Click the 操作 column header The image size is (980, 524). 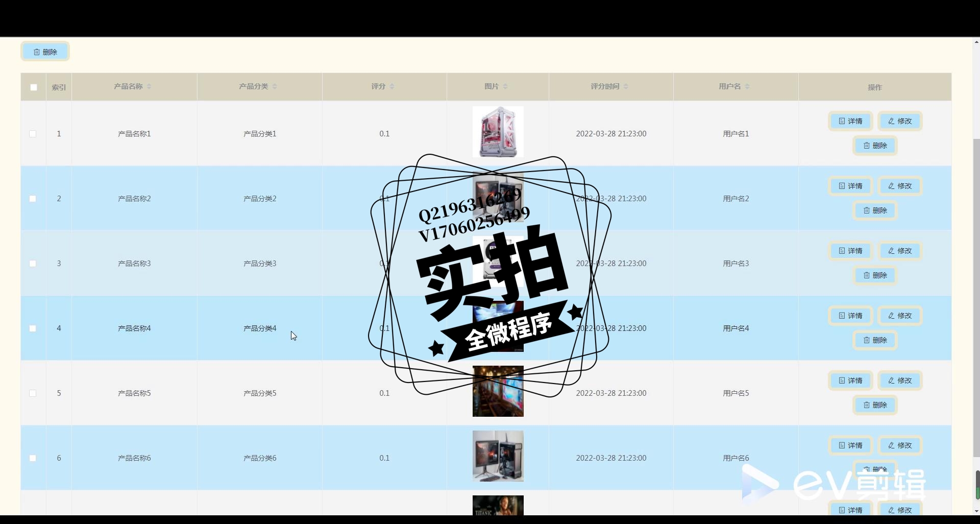875,87
